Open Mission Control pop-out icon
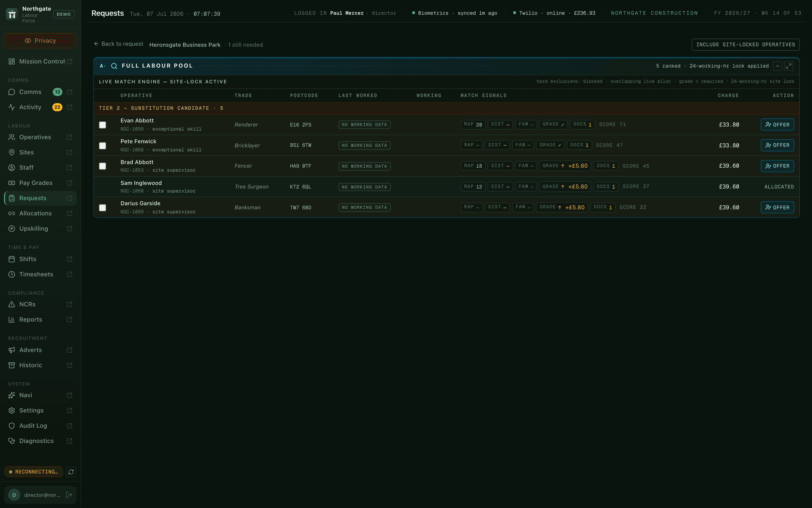 point(70,61)
